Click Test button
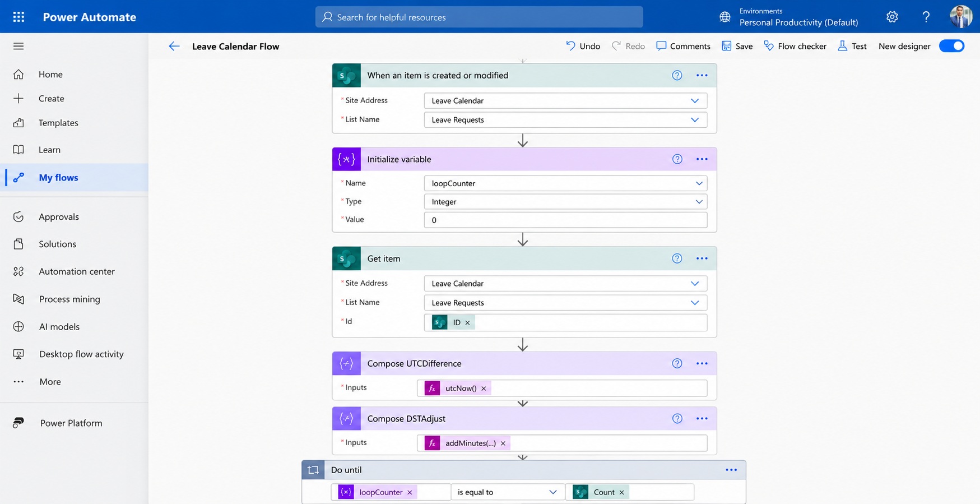The height and width of the screenshot is (504, 980). coord(852,46)
